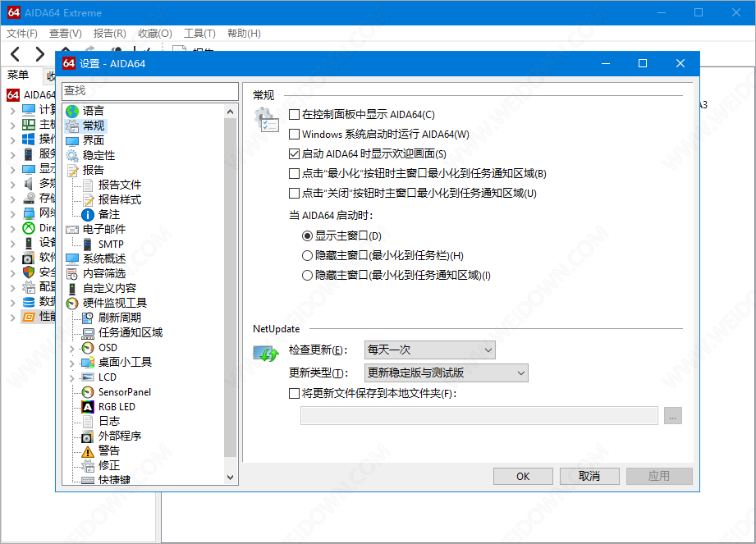Click the 电子邮件 envelope icon

click(72, 230)
